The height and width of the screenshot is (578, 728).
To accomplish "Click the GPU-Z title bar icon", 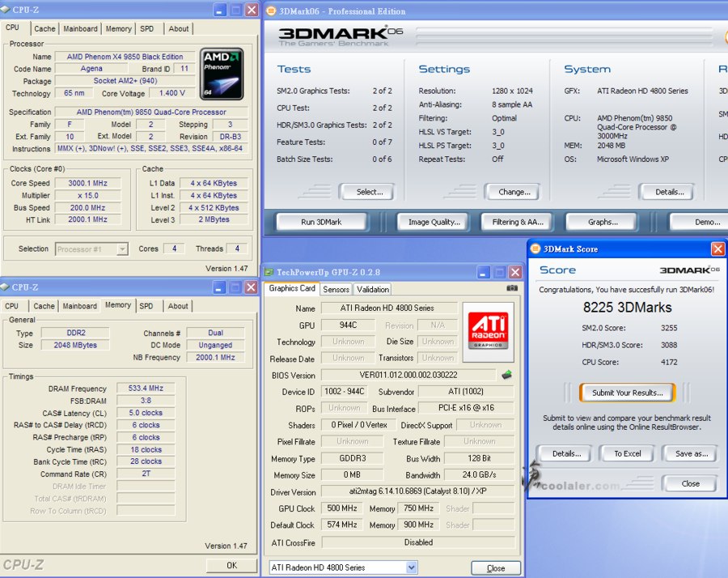I will [269, 272].
